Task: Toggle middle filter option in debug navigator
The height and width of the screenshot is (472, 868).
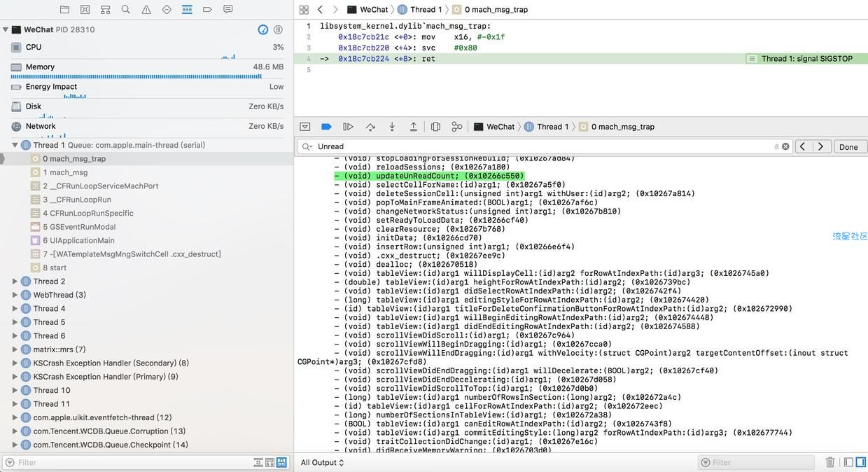Action: [269, 462]
